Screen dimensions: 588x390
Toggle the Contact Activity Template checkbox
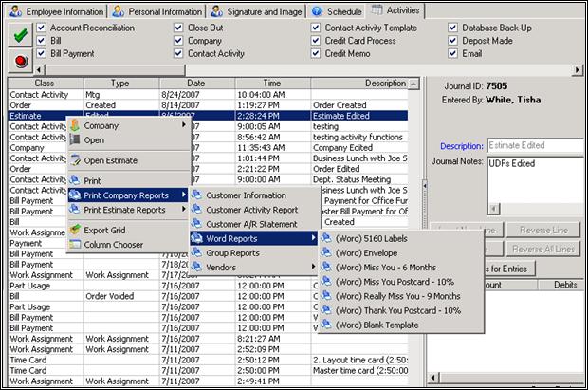tap(316, 28)
